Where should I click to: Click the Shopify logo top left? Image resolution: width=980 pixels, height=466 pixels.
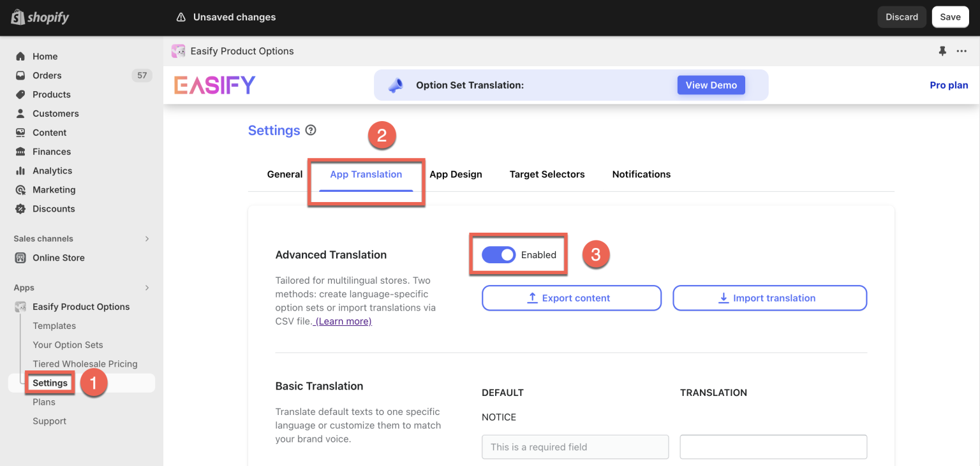tap(40, 17)
